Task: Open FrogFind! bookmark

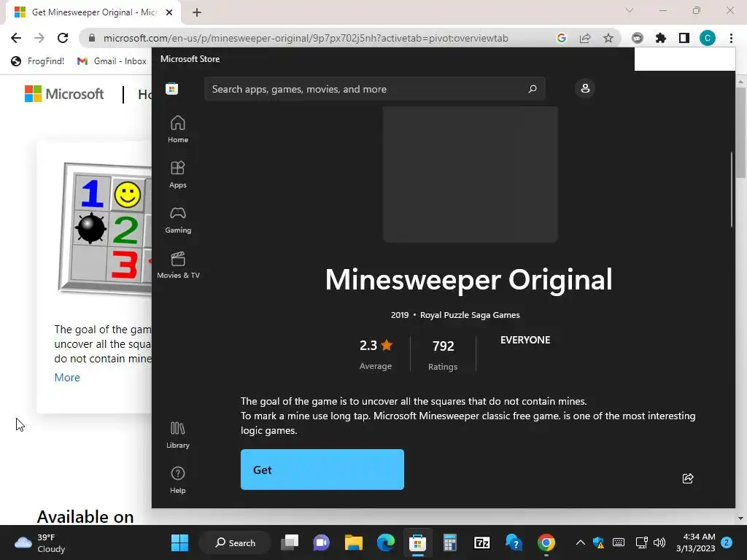Action: click(x=38, y=61)
